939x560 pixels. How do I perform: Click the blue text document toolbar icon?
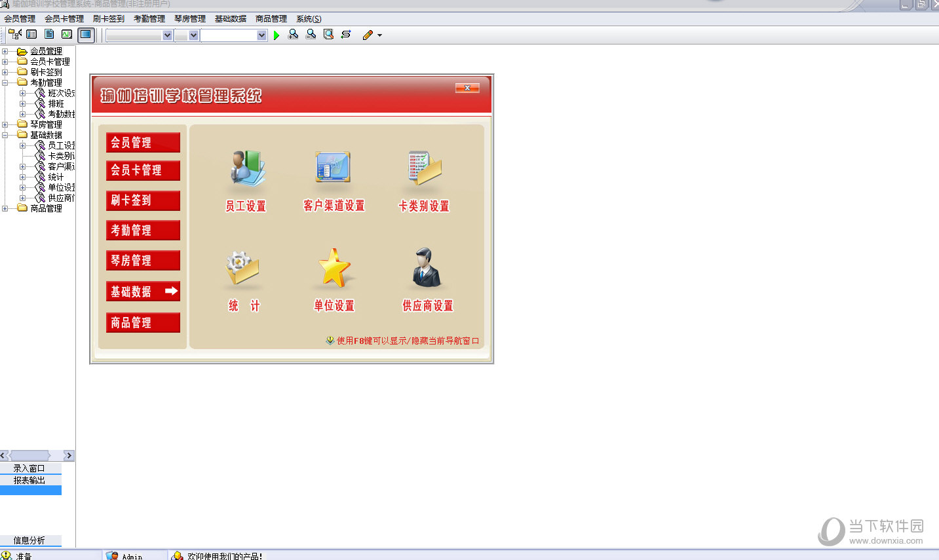point(49,35)
